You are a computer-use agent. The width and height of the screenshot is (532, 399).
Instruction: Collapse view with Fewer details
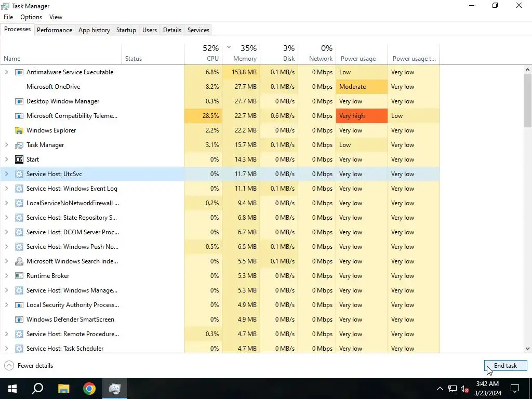(29, 366)
